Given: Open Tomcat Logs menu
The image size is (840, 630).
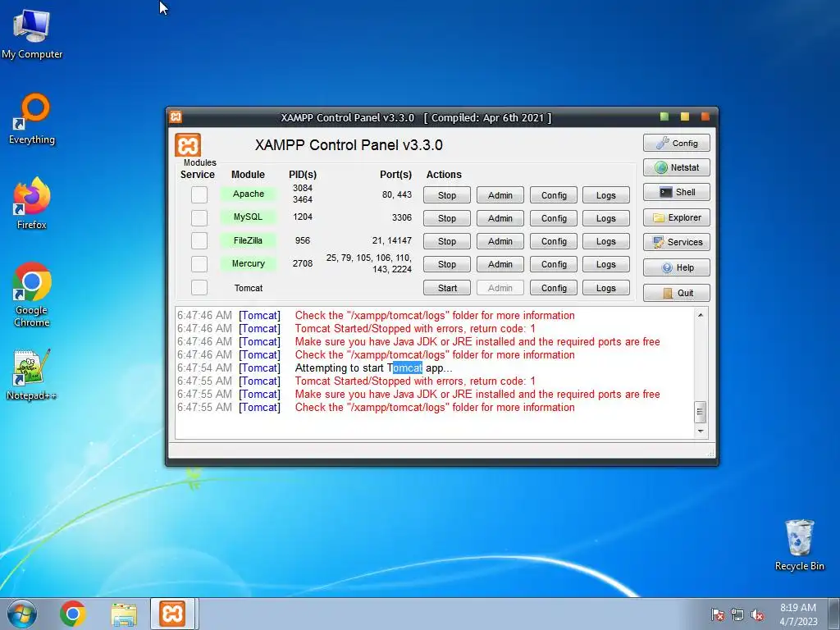Looking at the screenshot, I should [606, 288].
